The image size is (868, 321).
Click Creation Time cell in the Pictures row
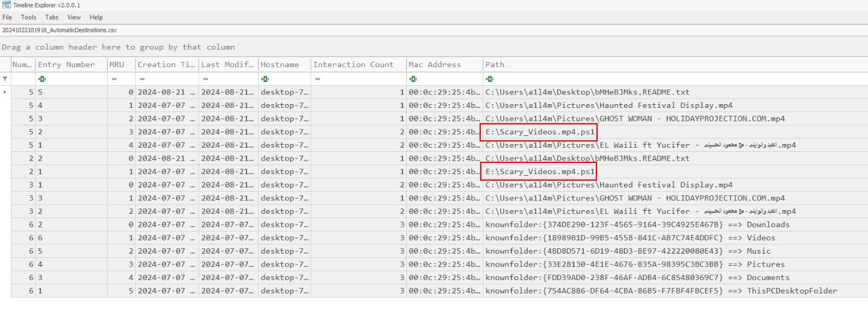click(166, 264)
